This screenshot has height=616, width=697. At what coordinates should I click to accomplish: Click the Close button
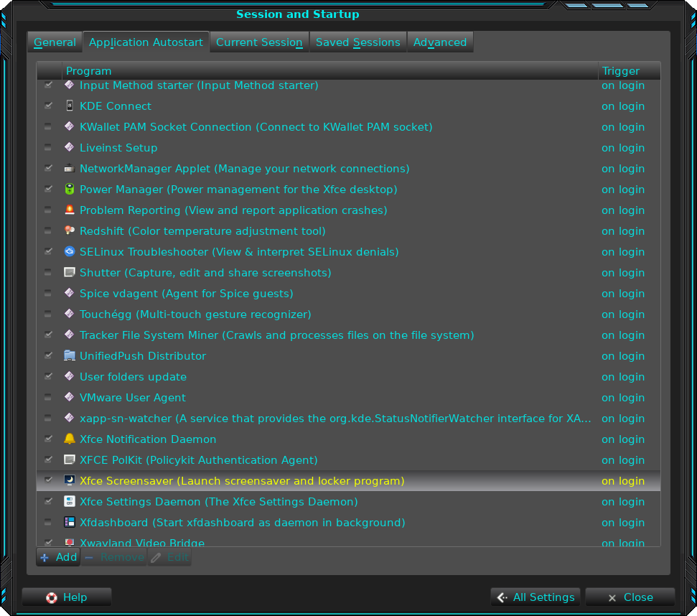pos(630,597)
